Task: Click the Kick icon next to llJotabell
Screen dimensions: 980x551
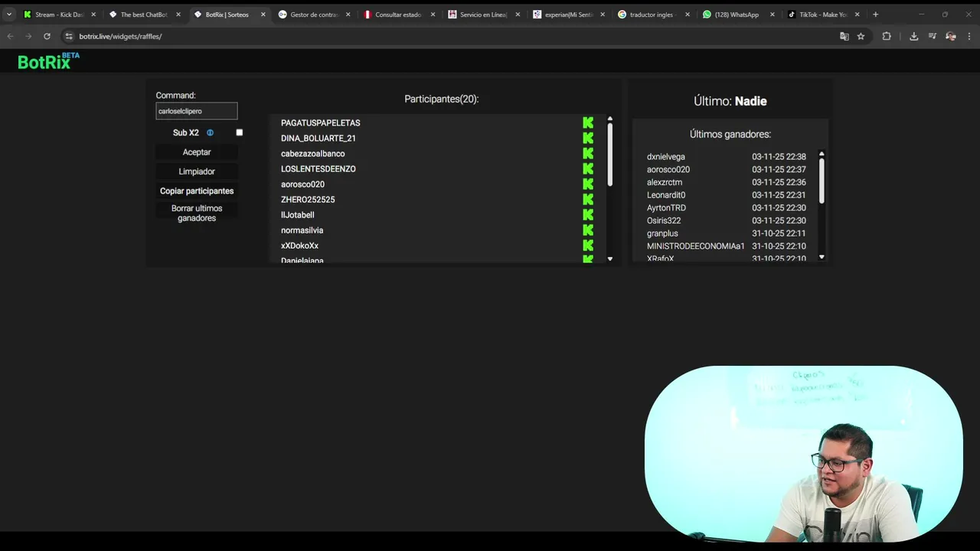Action: tap(588, 215)
